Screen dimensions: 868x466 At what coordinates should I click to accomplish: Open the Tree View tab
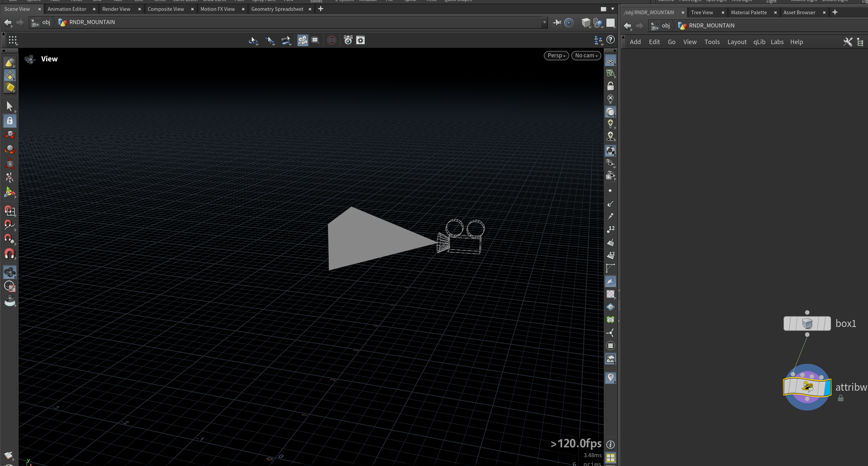coord(702,13)
